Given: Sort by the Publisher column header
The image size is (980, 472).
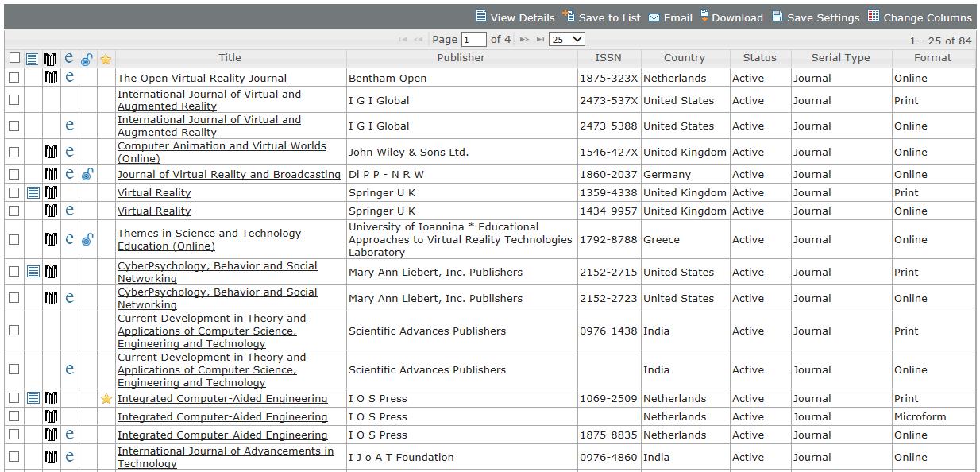Looking at the screenshot, I should coord(461,58).
